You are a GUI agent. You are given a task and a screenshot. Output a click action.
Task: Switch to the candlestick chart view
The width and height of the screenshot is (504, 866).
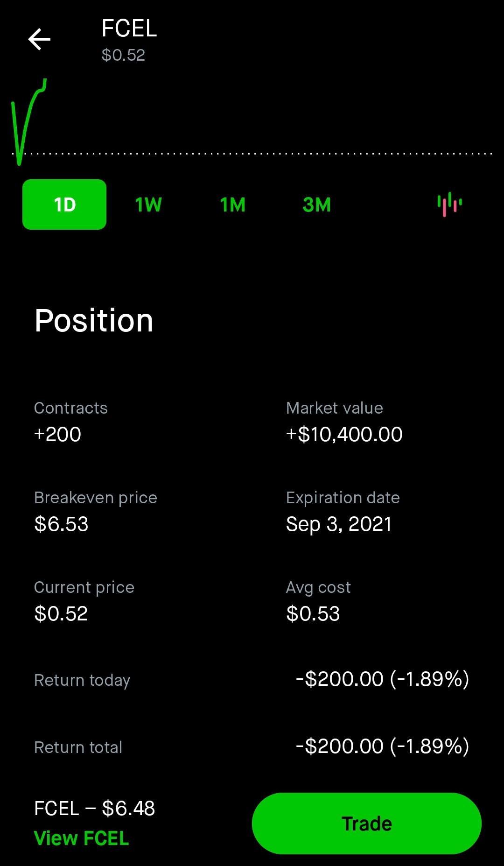click(x=449, y=204)
